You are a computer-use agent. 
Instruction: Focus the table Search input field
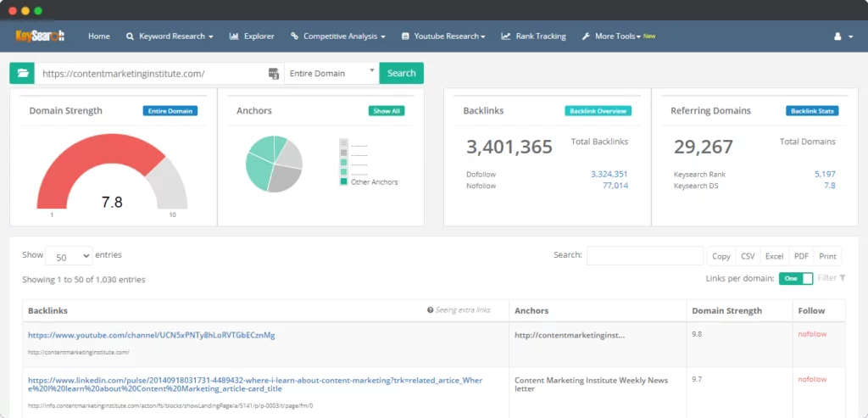click(x=645, y=255)
